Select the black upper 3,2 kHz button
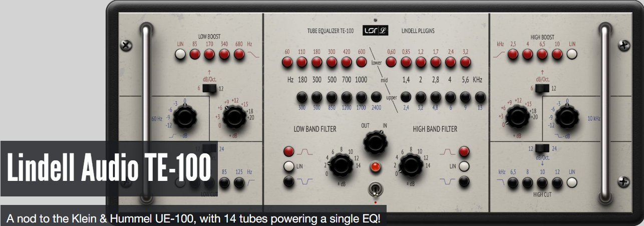644x226 pixels. [421, 97]
